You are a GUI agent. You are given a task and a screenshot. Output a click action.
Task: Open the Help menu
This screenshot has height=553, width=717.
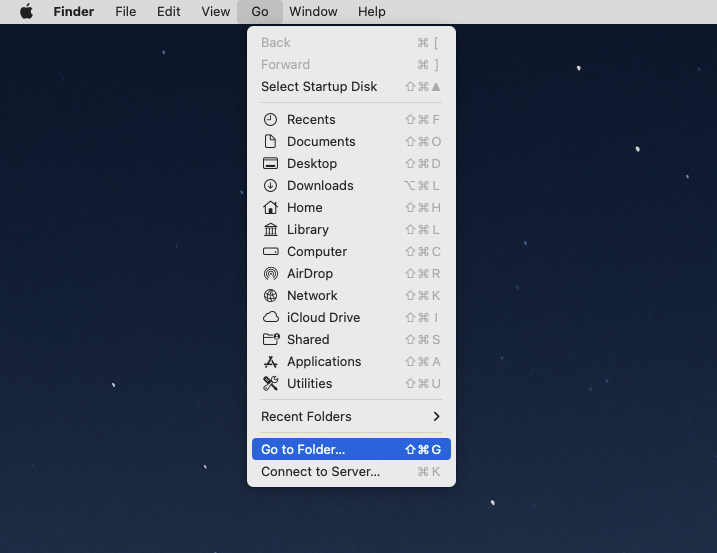point(371,11)
